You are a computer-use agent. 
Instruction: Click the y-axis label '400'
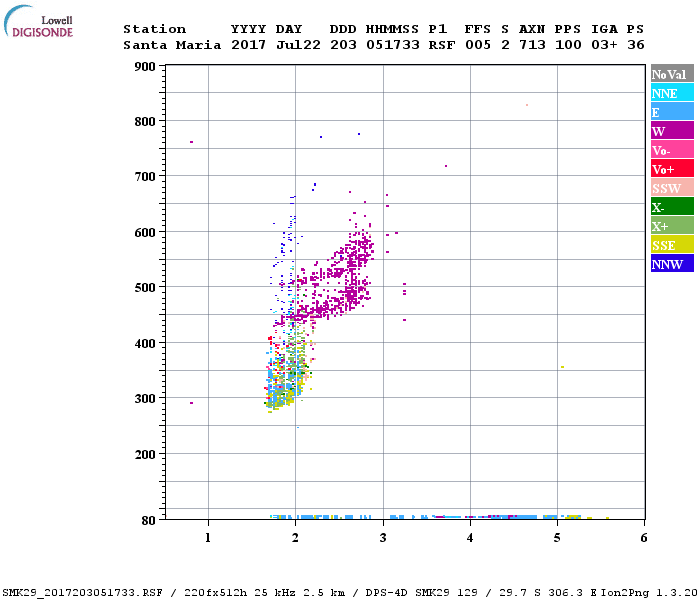145,343
